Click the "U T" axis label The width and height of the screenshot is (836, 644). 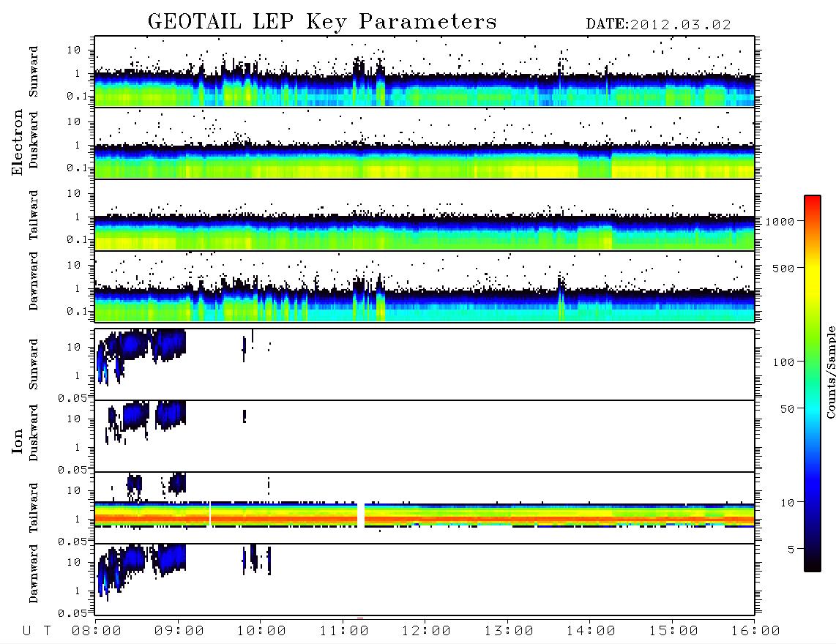[37, 632]
